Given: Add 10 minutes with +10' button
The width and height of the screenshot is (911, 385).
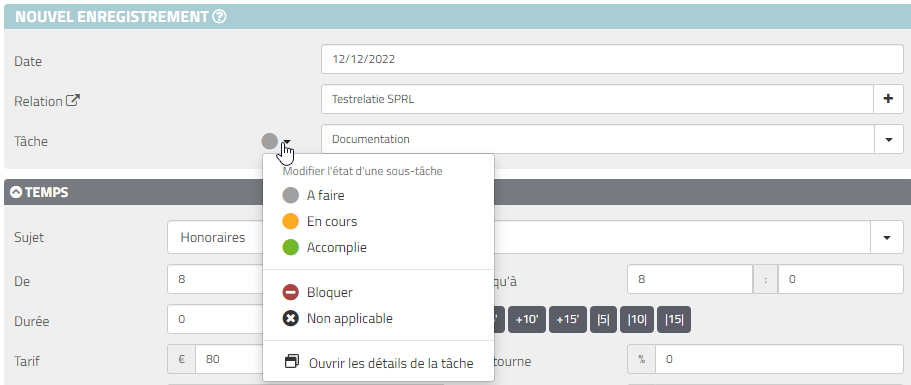Looking at the screenshot, I should [527, 319].
